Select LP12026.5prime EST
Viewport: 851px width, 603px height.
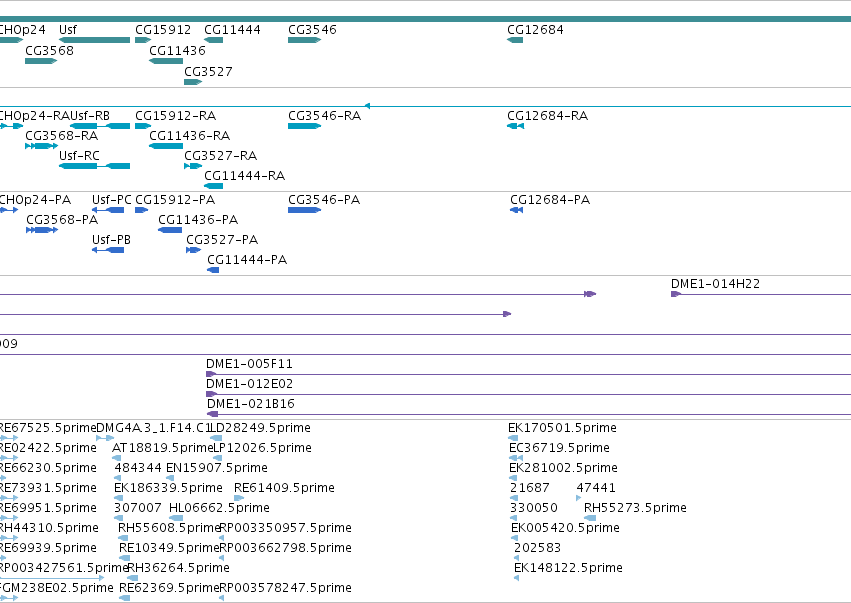tap(218, 458)
